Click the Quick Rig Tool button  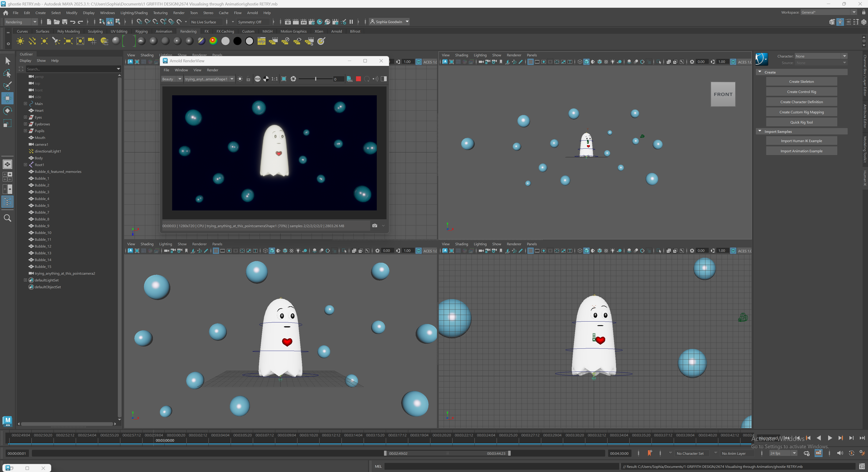(801, 122)
